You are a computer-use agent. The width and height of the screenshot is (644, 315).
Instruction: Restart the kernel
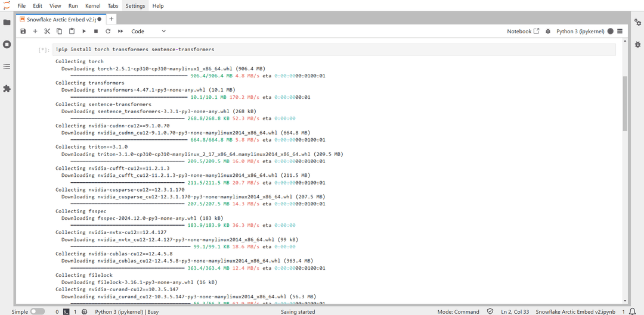pos(108,31)
